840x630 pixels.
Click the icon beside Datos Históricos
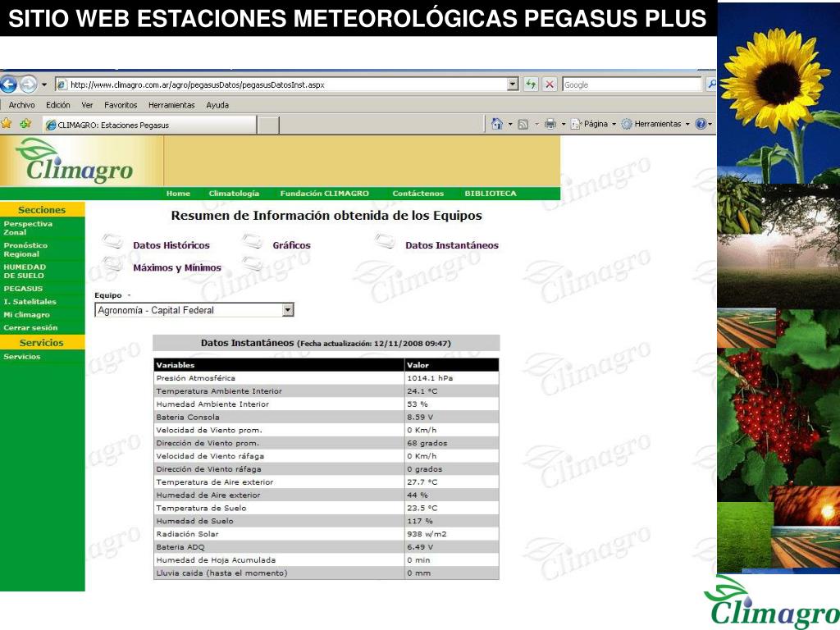[112, 241]
